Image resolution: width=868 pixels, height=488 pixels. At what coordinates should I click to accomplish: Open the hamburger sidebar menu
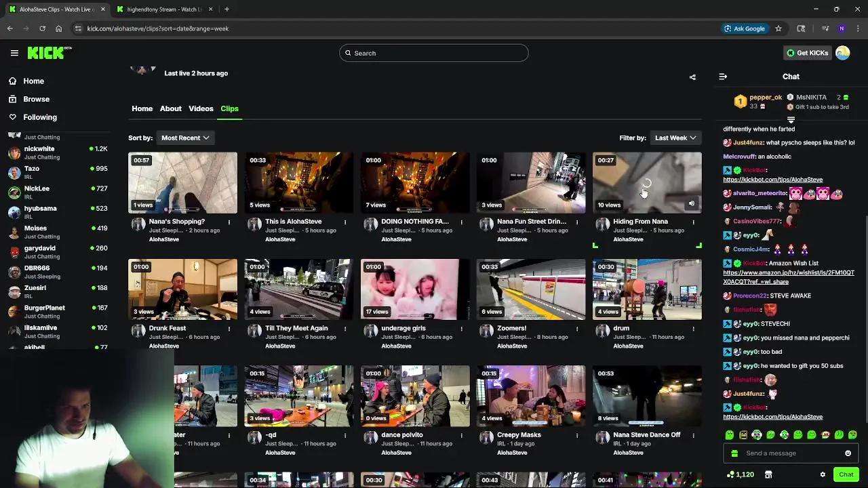(x=14, y=53)
